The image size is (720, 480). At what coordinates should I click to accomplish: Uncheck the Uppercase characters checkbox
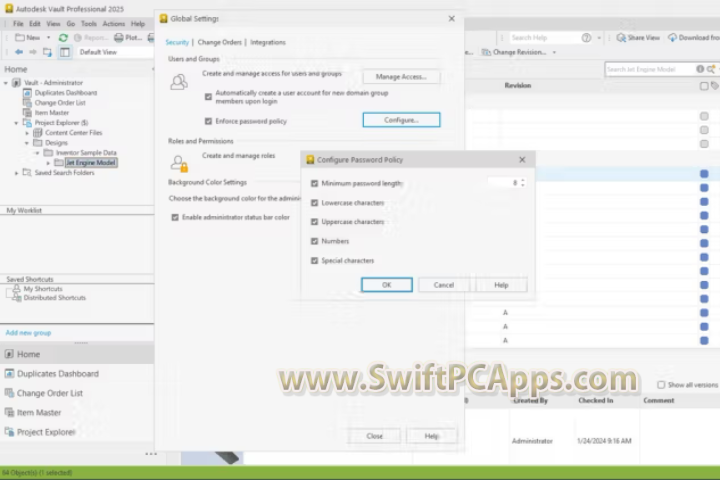(x=315, y=222)
